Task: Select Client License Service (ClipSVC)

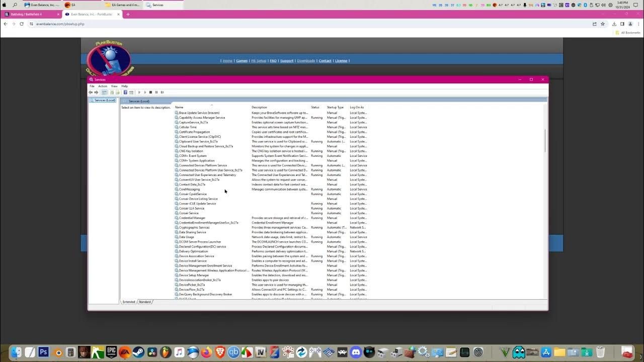Action: pyautogui.click(x=272, y=137)
